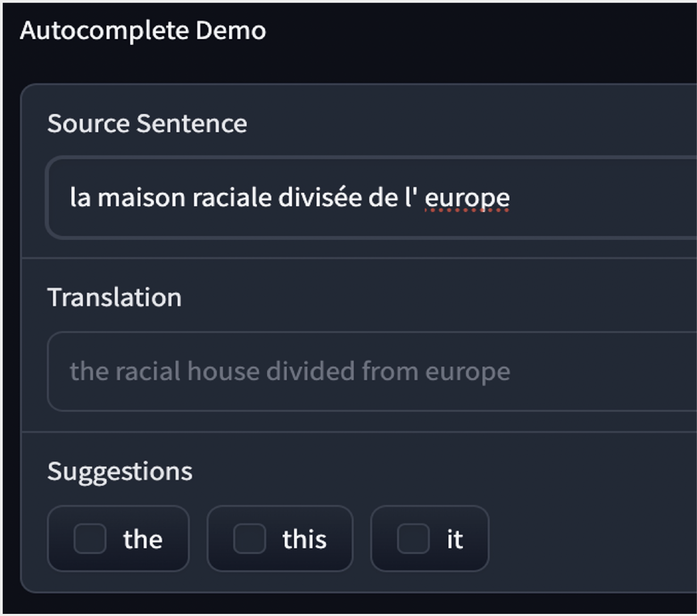Click the word "la" starting the sentence
The height and width of the screenshot is (616, 697).
80,198
